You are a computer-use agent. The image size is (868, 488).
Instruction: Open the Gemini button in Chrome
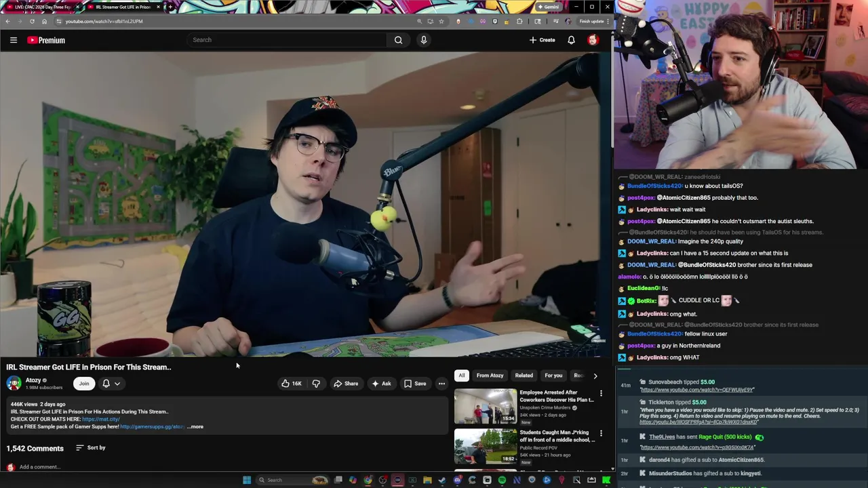pos(548,7)
